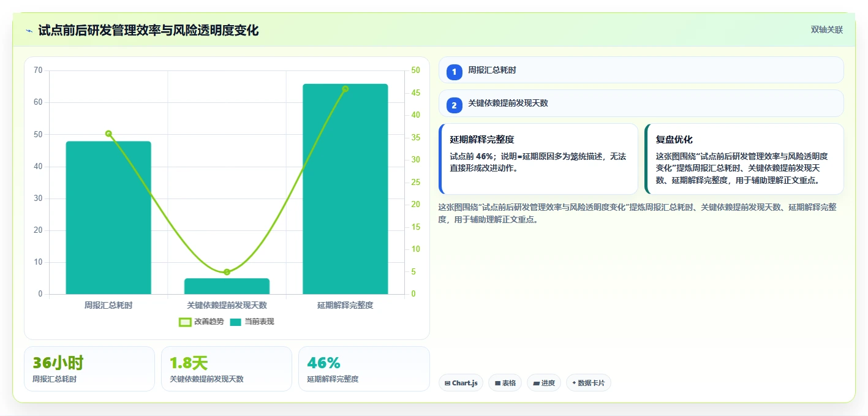Click left axis value 10
Screen dimensions: 868x416
[38, 262]
